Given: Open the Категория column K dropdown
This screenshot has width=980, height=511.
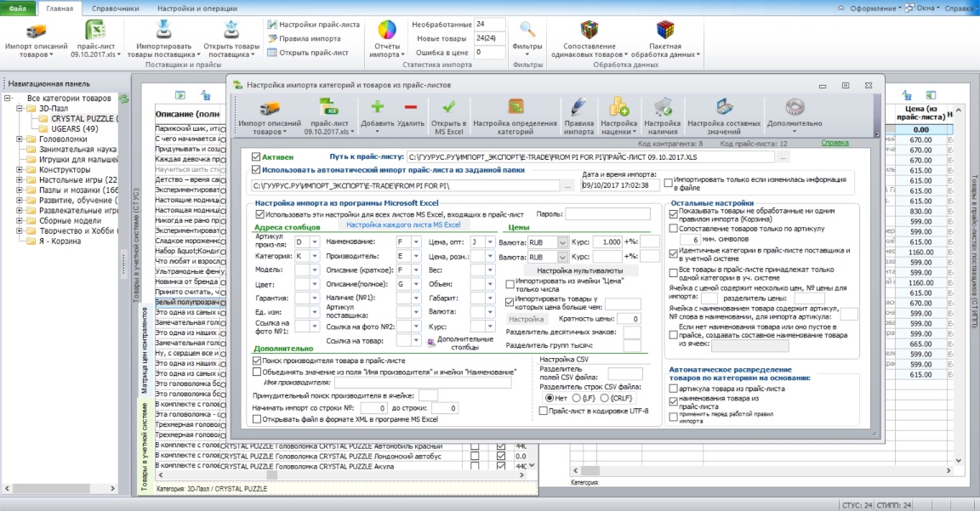Looking at the screenshot, I should pos(315,255).
